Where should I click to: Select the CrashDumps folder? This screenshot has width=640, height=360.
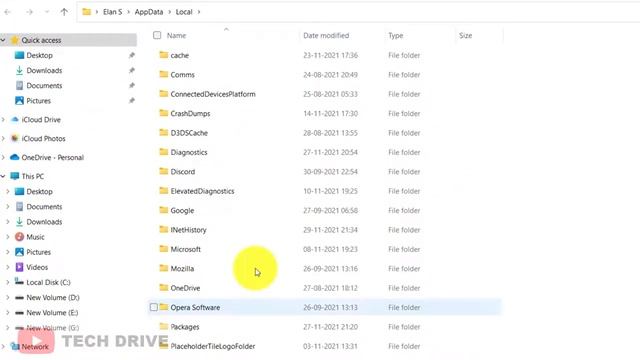(x=190, y=113)
